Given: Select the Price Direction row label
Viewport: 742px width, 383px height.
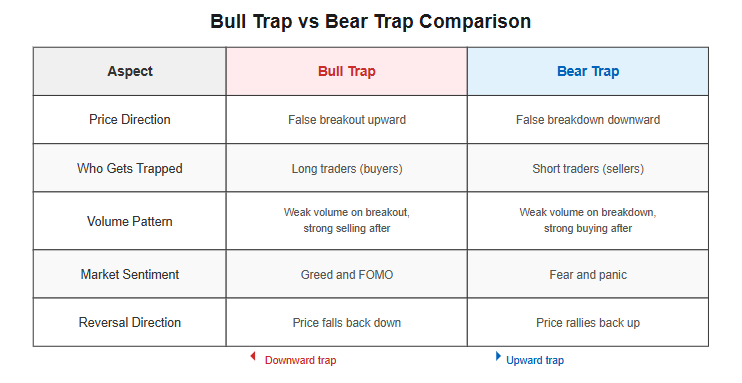Looking at the screenshot, I should click(x=130, y=119).
